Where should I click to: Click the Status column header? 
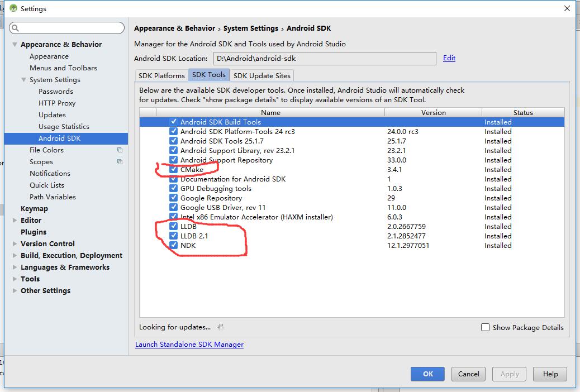tap(523, 112)
